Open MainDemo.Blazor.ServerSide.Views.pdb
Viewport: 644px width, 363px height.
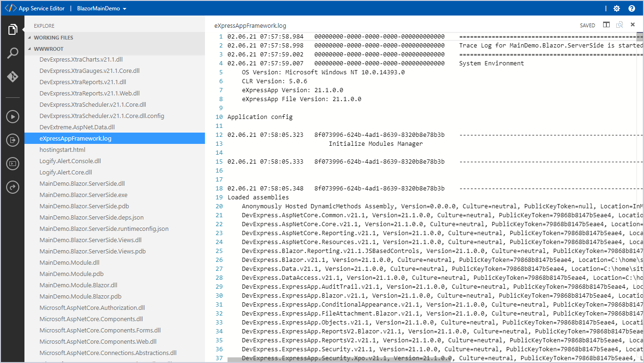tap(93, 251)
